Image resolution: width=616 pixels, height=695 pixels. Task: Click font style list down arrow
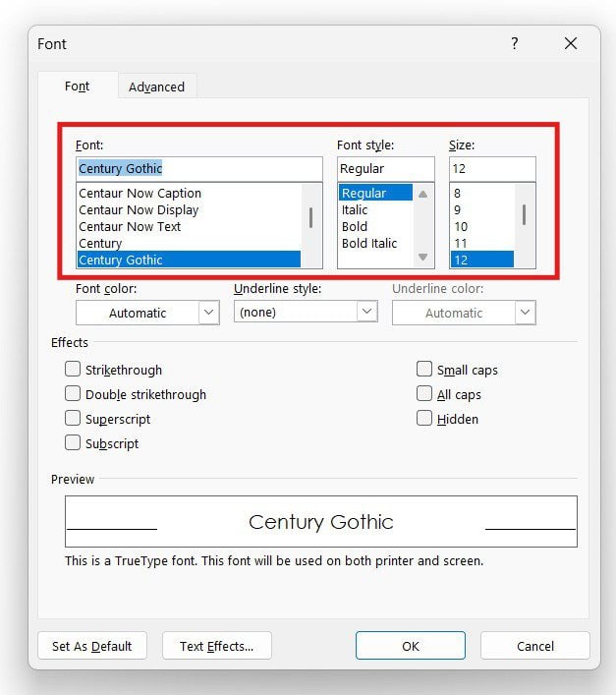[422, 257]
